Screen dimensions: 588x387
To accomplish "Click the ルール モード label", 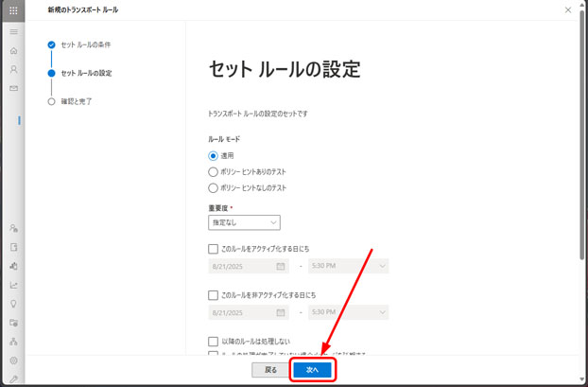I will (224, 139).
